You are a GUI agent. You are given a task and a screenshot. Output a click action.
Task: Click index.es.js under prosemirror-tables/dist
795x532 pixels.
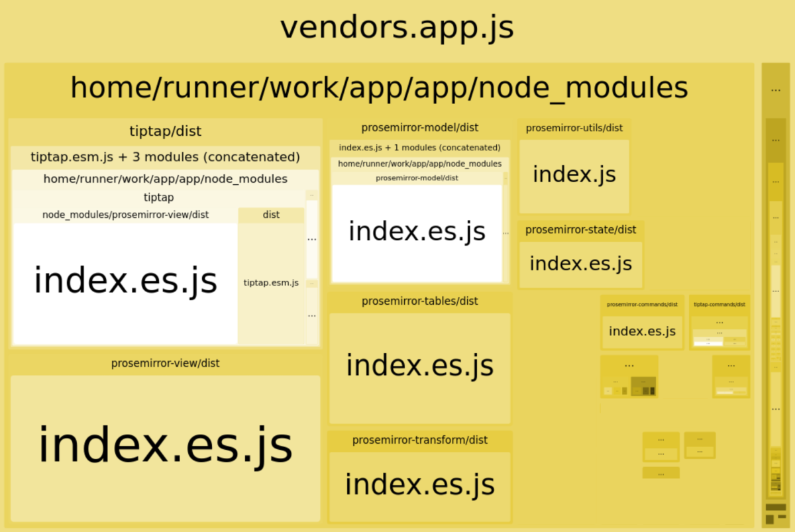419,366
